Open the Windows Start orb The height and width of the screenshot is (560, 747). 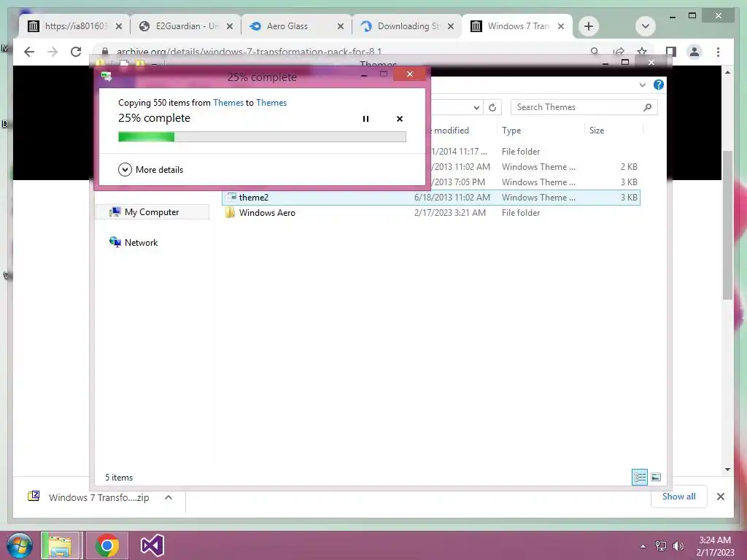(20, 545)
